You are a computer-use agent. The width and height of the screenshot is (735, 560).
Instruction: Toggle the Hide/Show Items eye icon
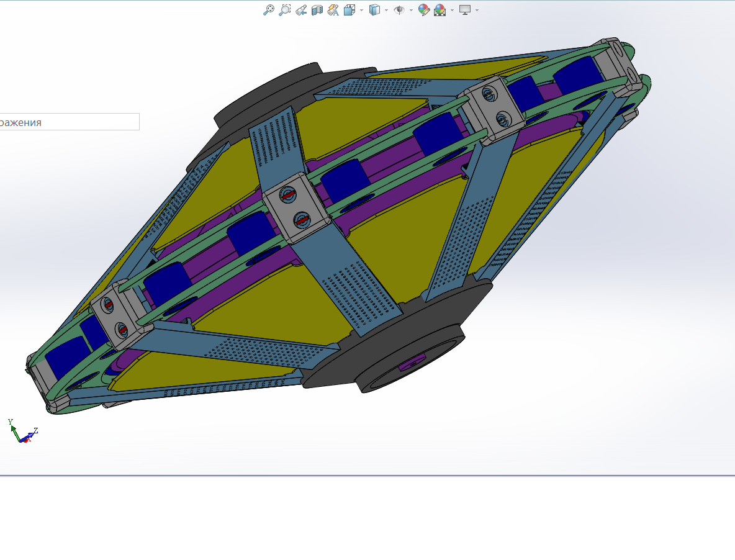pos(399,10)
